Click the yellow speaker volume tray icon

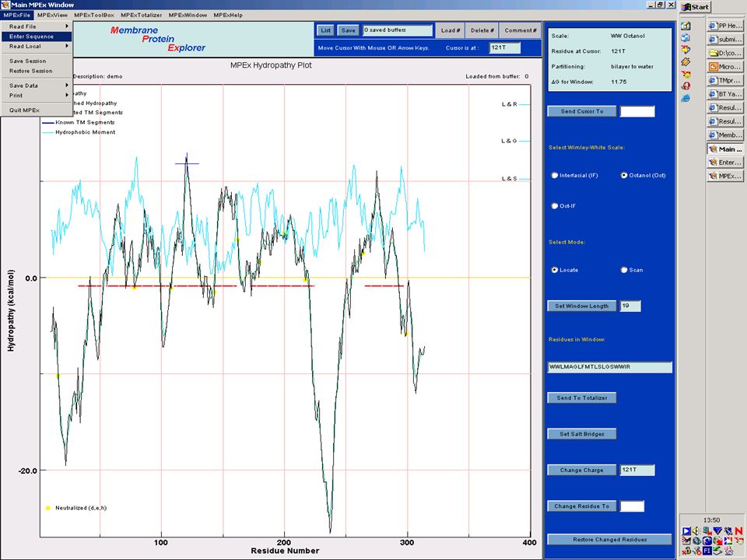pyautogui.click(x=696, y=531)
